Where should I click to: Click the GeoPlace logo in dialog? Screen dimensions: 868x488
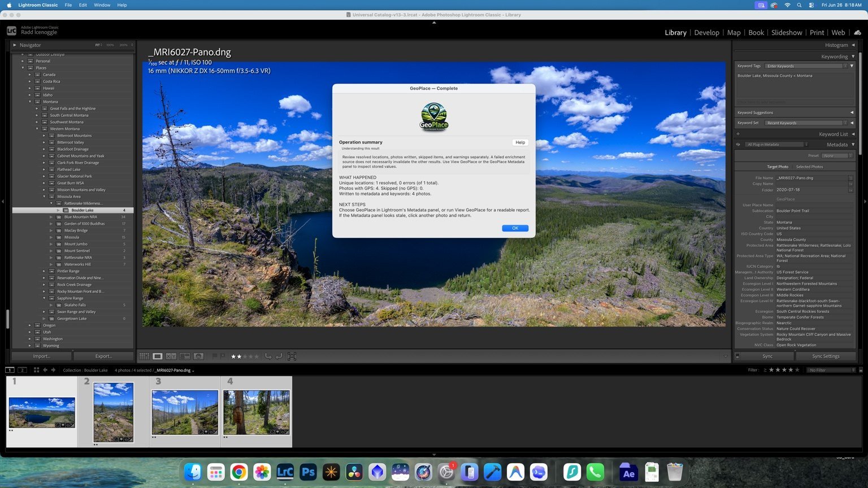point(434,117)
